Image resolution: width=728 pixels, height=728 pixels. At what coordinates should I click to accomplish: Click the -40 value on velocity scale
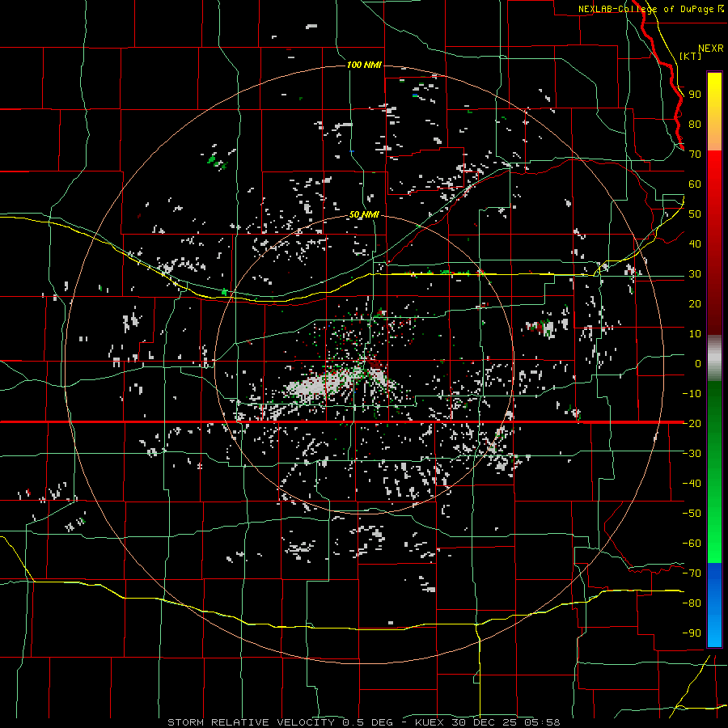tap(692, 484)
